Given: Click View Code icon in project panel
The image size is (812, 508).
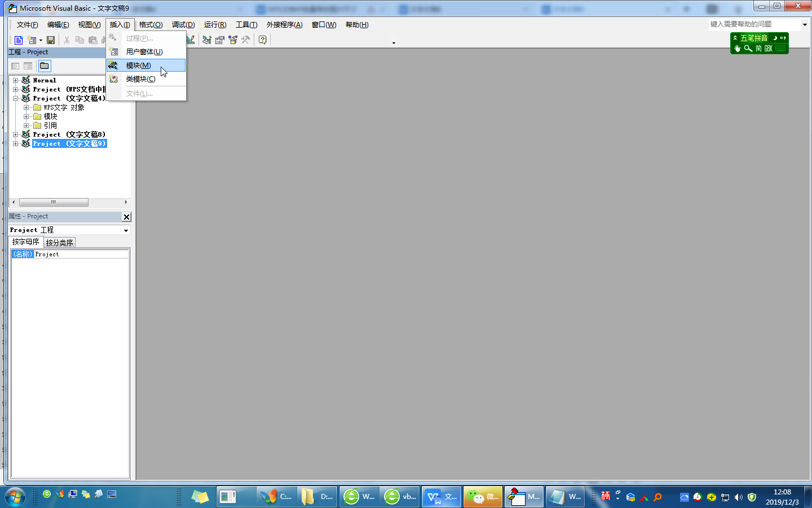Looking at the screenshot, I should [x=16, y=66].
